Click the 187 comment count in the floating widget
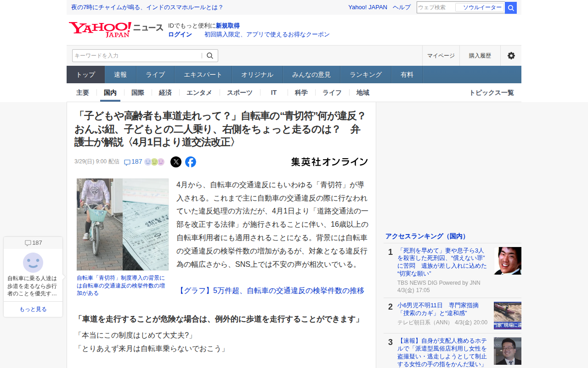Image resolution: width=588 pixels, height=368 pixels. [x=33, y=243]
